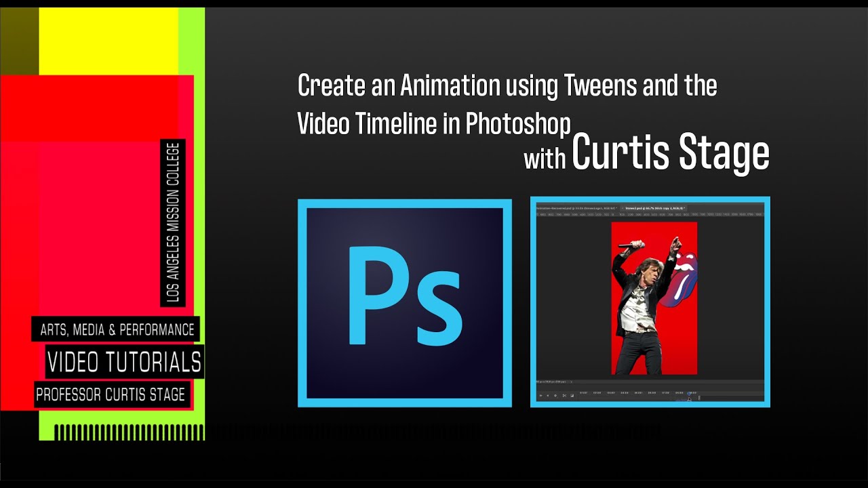The height and width of the screenshot is (488, 868).
Task: Click 'Video Timeline in Photoshop' text
Action: [434, 123]
